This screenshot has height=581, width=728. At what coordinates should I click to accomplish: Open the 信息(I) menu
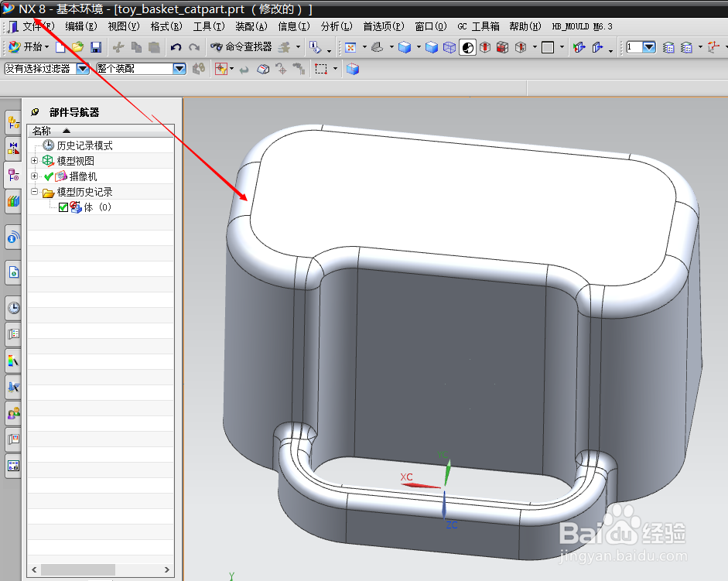point(294,26)
